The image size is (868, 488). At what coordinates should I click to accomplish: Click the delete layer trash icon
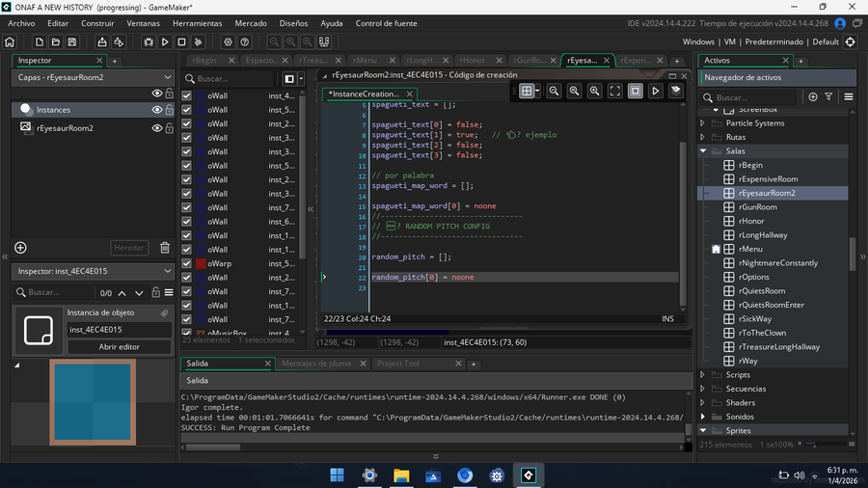[x=165, y=248]
